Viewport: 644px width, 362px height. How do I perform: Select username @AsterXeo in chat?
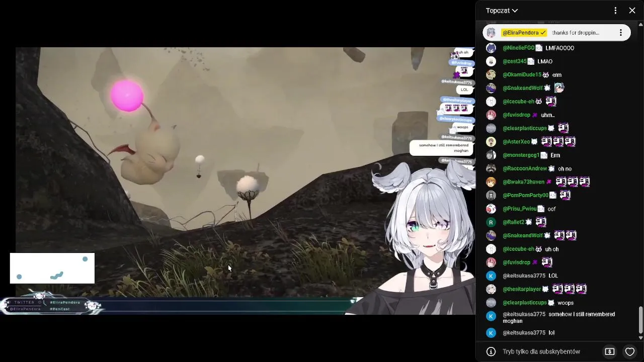[516, 142]
